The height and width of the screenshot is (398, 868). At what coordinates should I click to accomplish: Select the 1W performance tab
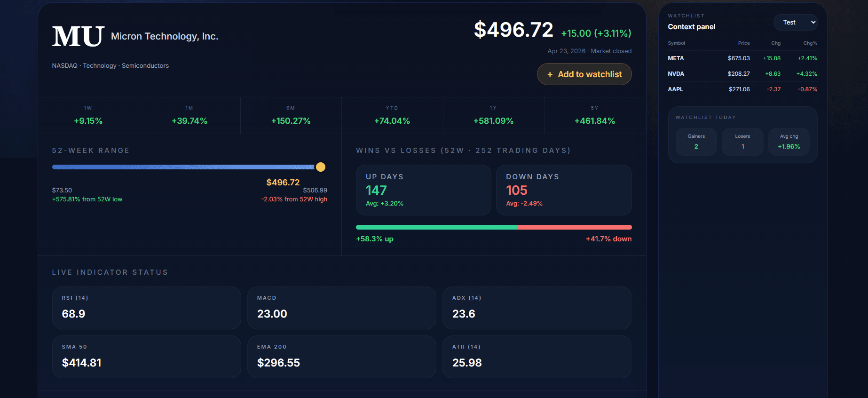(x=88, y=116)
